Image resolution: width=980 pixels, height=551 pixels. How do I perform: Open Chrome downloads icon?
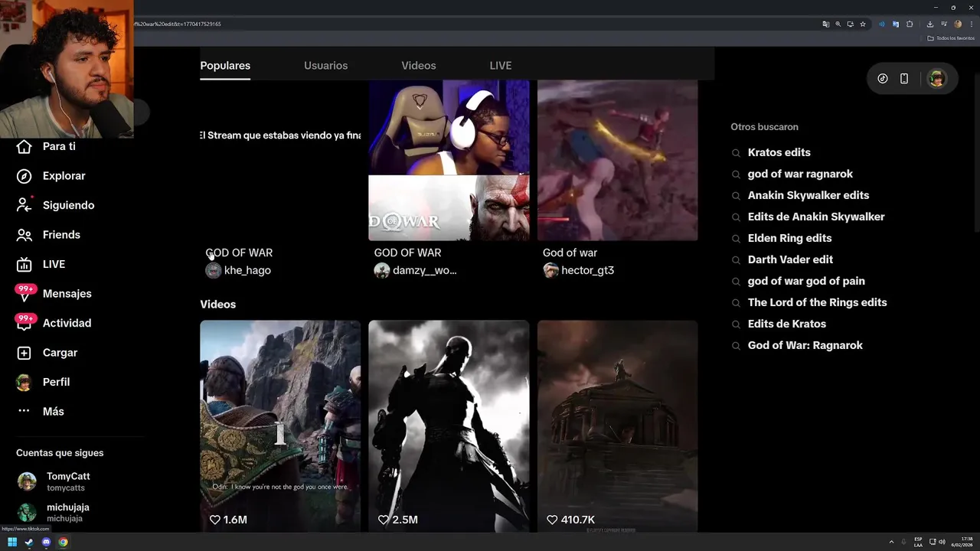click(930, 24)
